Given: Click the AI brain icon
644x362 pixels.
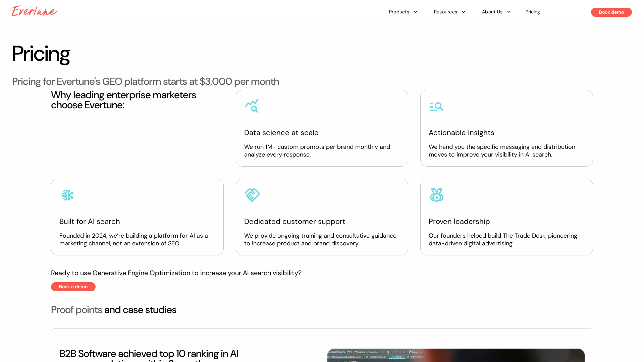Looking at the screenshot, I should [67, 195].
